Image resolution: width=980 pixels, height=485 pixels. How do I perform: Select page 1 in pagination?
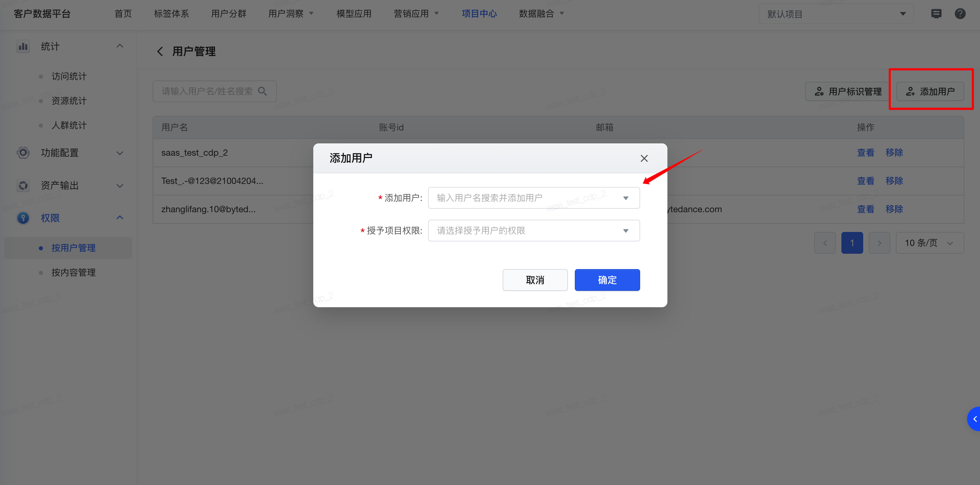852,243
